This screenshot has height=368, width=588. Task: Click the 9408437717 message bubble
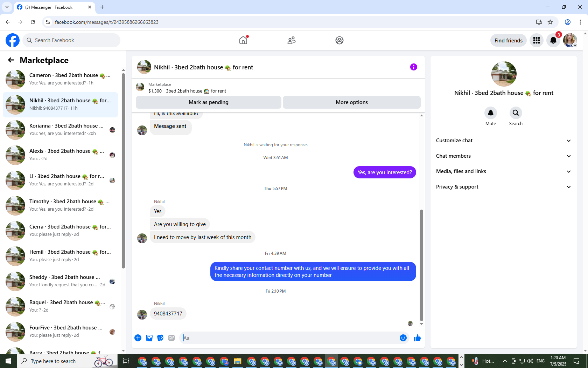(x=168, y=314)
